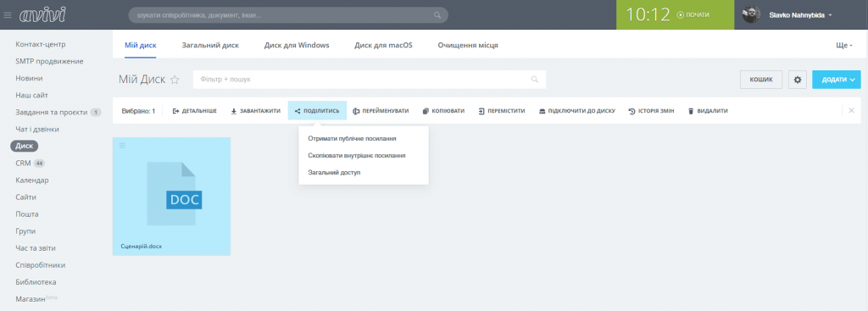
Task: Open Наш сайт in the sidebar
Action: [31, 95]
